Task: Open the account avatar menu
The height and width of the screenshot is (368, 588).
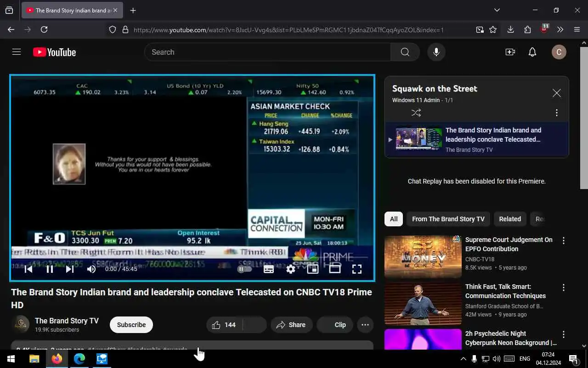Action: point(559,52)
